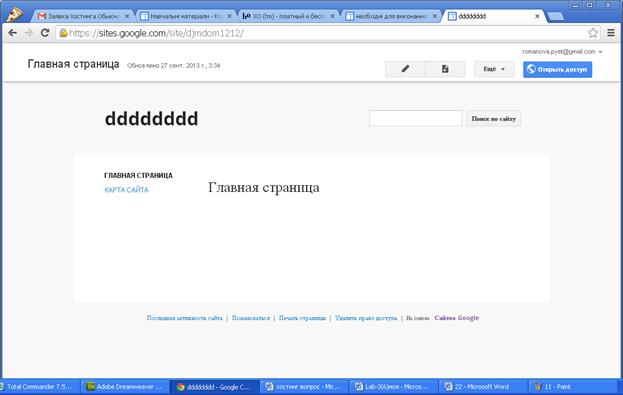The height and width of the screenshot is (395, 623).
Task: Open the 'Еще' dropdown menu
Action: tap(494, 69)
